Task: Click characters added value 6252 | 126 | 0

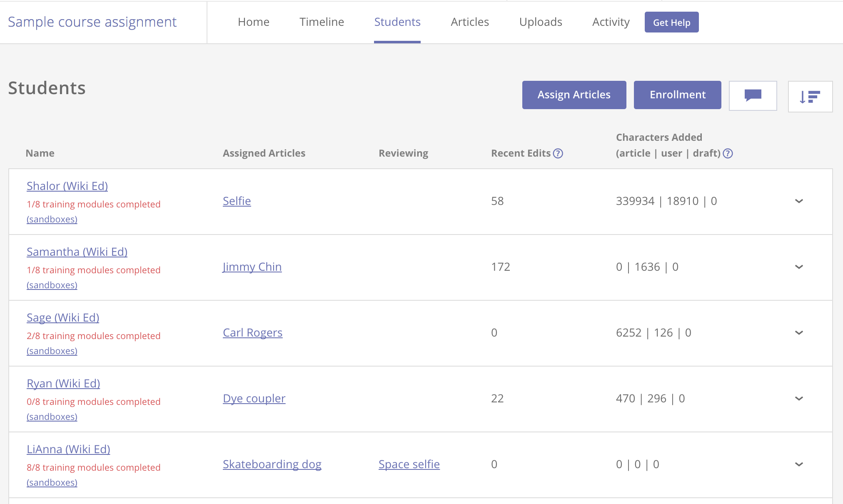Action: pyautogui.click(x=653, y=333)
